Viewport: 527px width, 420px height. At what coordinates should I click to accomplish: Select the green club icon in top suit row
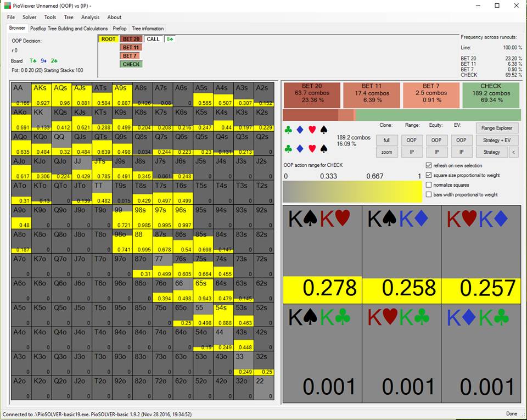(288, 130)
